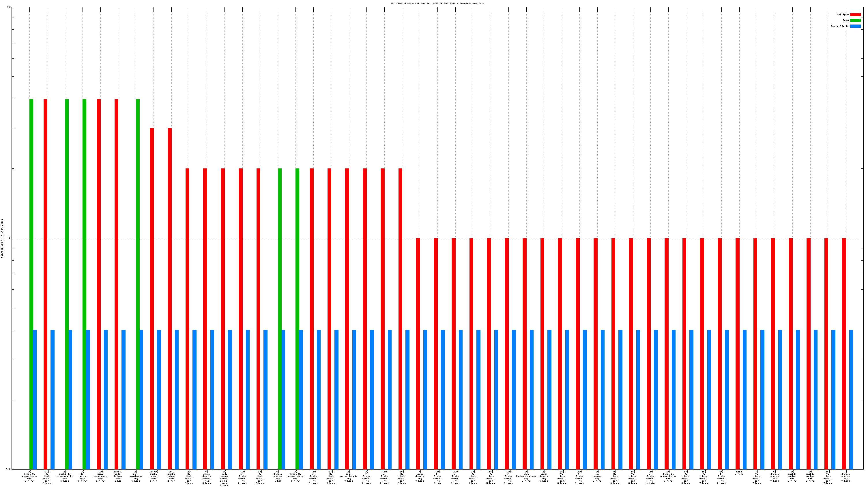Click the red Not Spam legend swatch
The image size is (868, 488).
(x=855, y=14)
